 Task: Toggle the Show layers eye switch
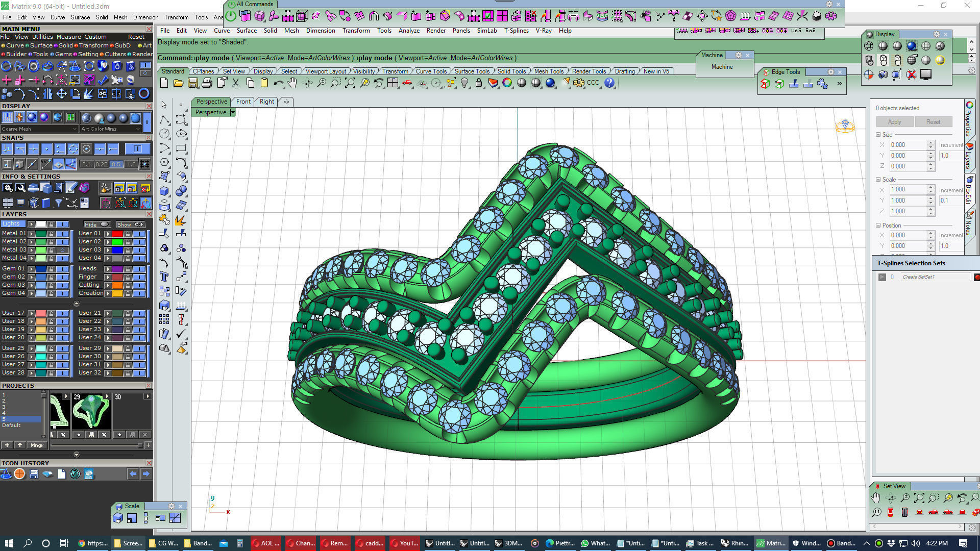[130, 224]
